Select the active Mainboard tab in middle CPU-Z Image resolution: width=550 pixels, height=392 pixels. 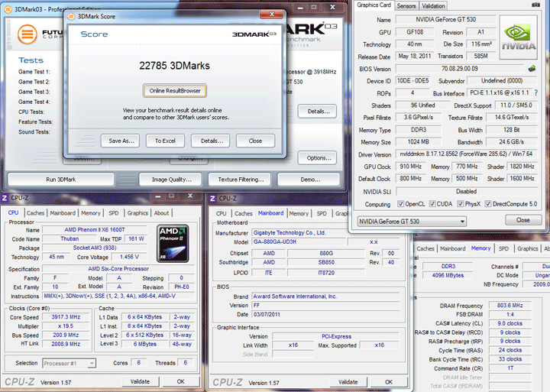[270, 213]
